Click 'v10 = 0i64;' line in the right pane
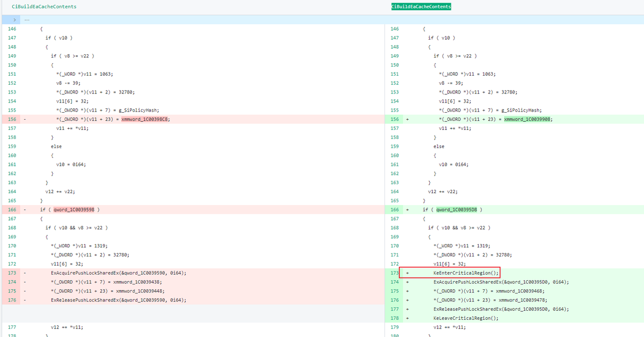This screenshot has height=337, width=644. click(x=453, y=164)
